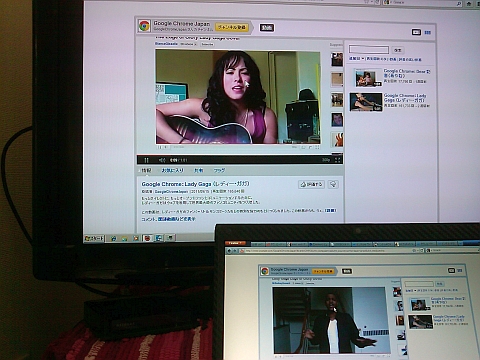
Task: Mute the video with the speaker icon on the monitor
Action: pos(162,160)
